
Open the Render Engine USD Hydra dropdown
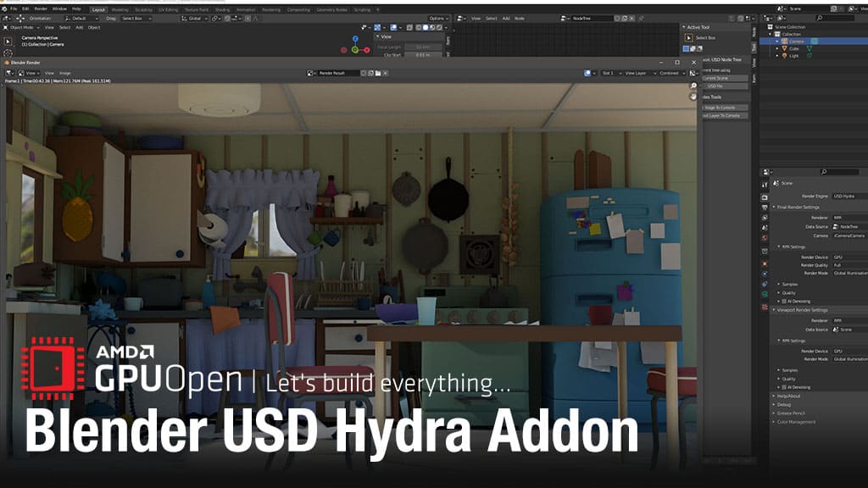tap(849, 196)
